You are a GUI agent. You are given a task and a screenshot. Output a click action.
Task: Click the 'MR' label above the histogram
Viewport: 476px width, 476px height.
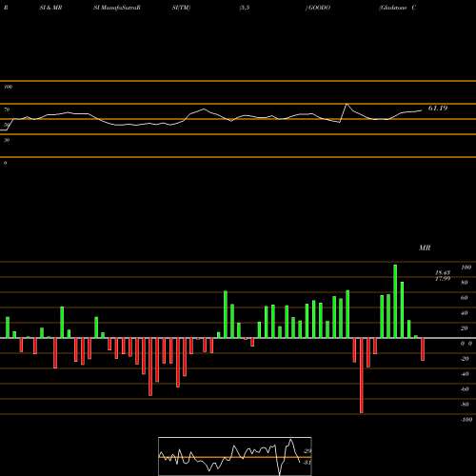click(425, 248)
